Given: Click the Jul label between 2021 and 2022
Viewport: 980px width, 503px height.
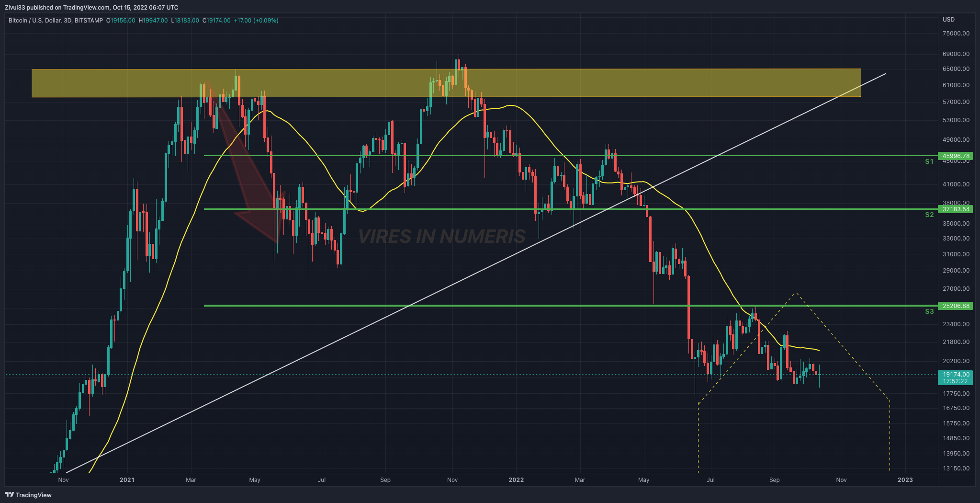Looking at the screenshot, I should click(322, 480).
